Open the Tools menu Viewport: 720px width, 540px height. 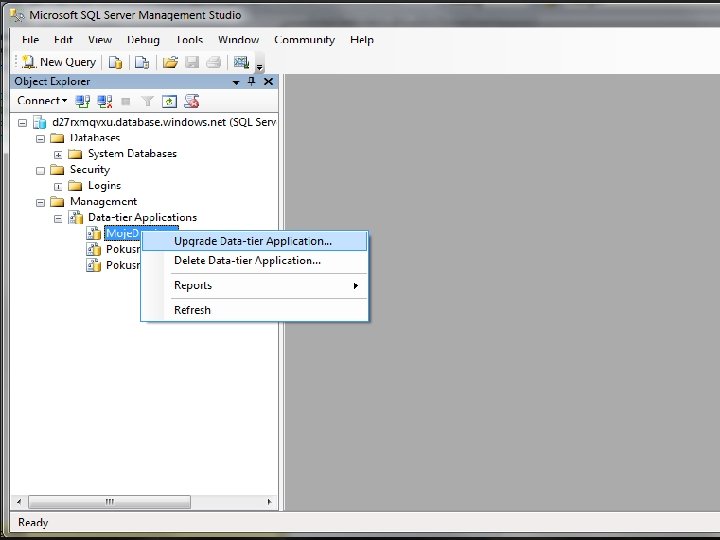pyautogui.click(x=190, y=40)
